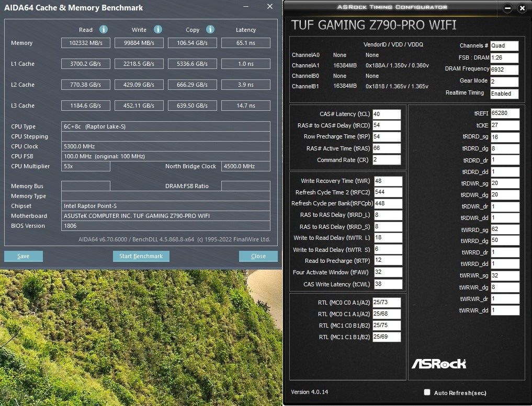Select the tRFC2 field showing 544
Viewport: 532px width, 406px height.
click(388, 192)
